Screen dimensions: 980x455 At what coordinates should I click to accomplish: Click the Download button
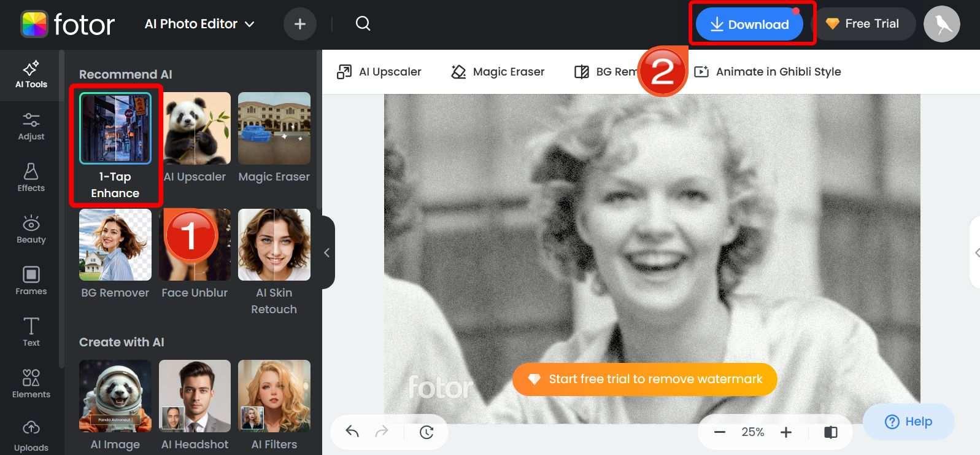(x=749, y=24)
